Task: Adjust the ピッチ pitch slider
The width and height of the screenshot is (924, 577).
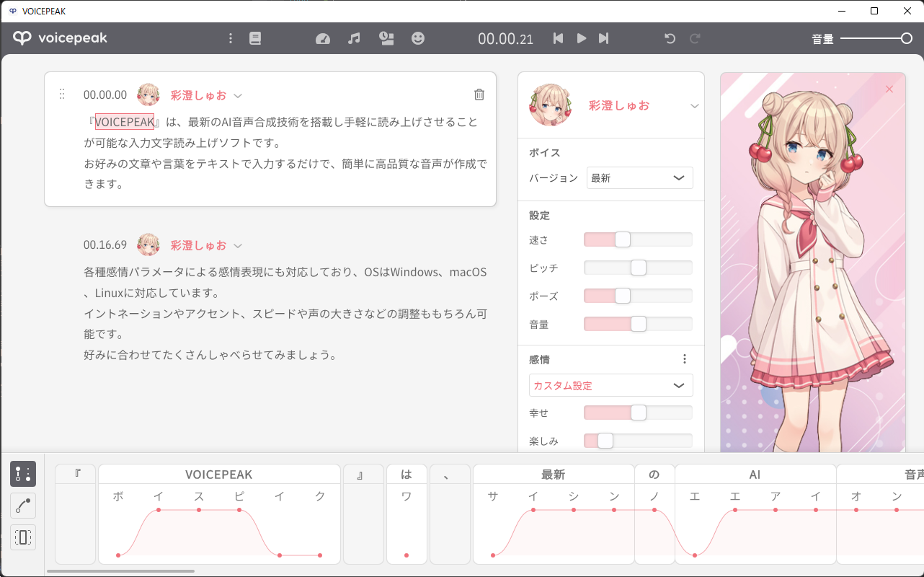Action: click(638, 268)
